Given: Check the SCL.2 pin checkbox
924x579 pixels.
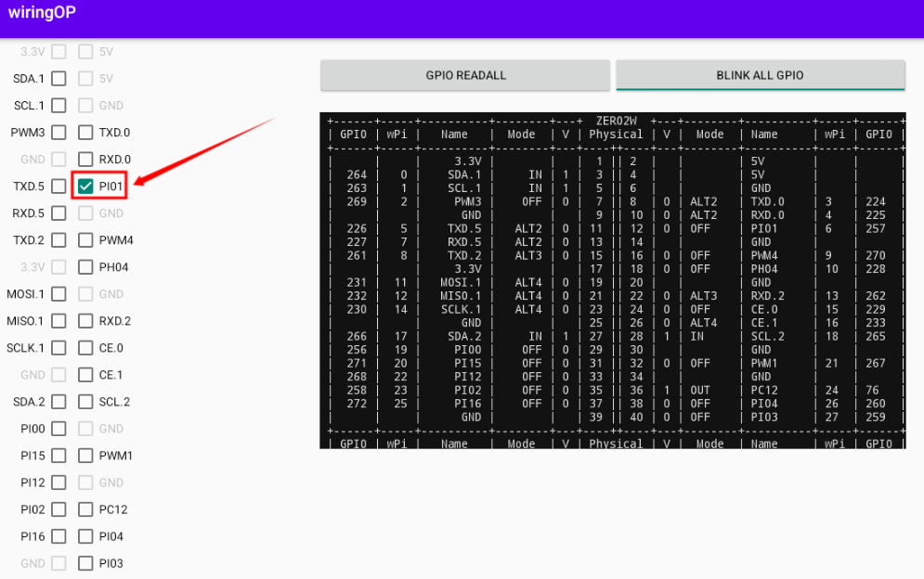Looking at the screenshot, I should 85,402.
